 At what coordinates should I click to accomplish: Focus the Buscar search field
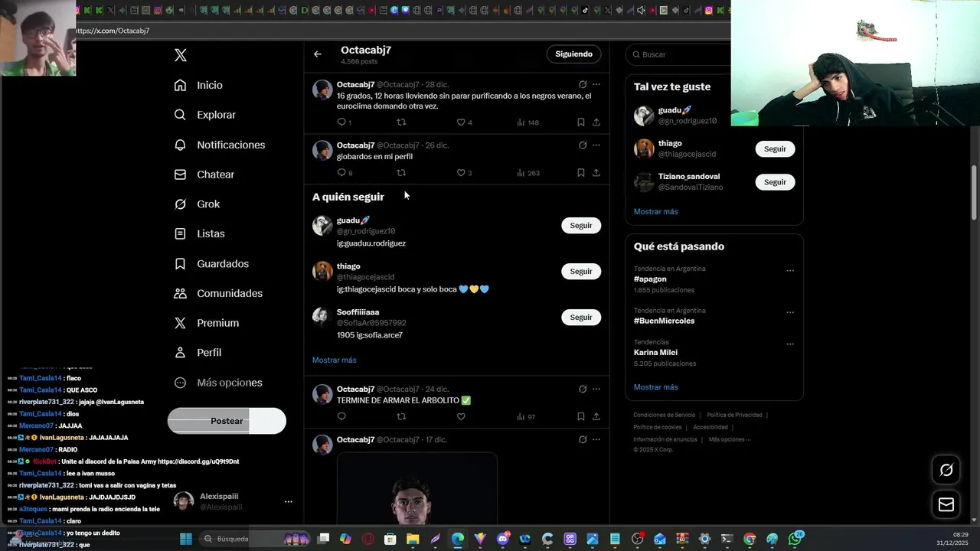tap(678, 54)
